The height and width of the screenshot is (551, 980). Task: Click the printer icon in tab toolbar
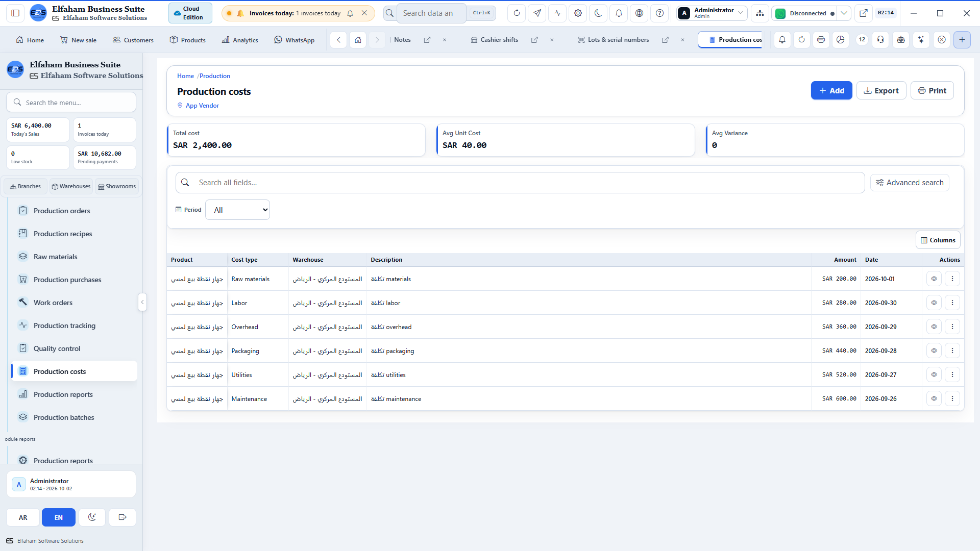tap(821, 40)
